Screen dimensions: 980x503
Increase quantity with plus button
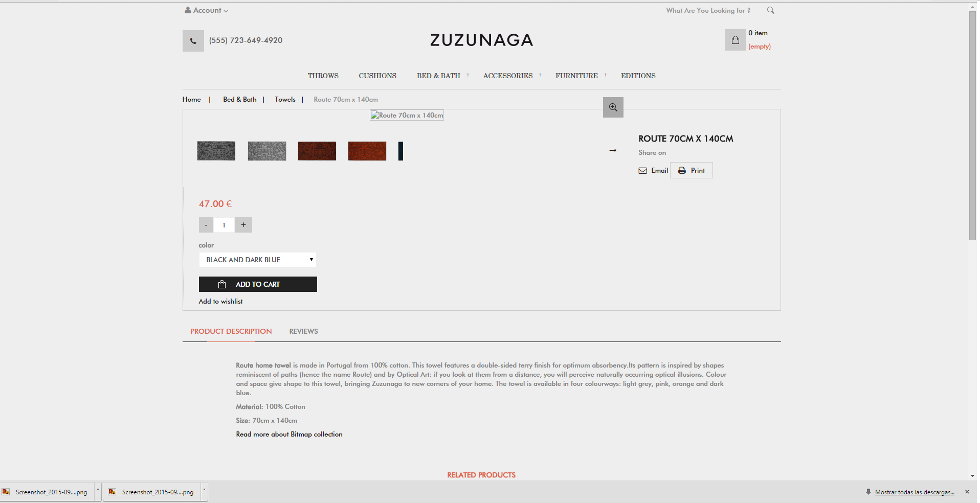pyautogui.click(x=243, y=225)
